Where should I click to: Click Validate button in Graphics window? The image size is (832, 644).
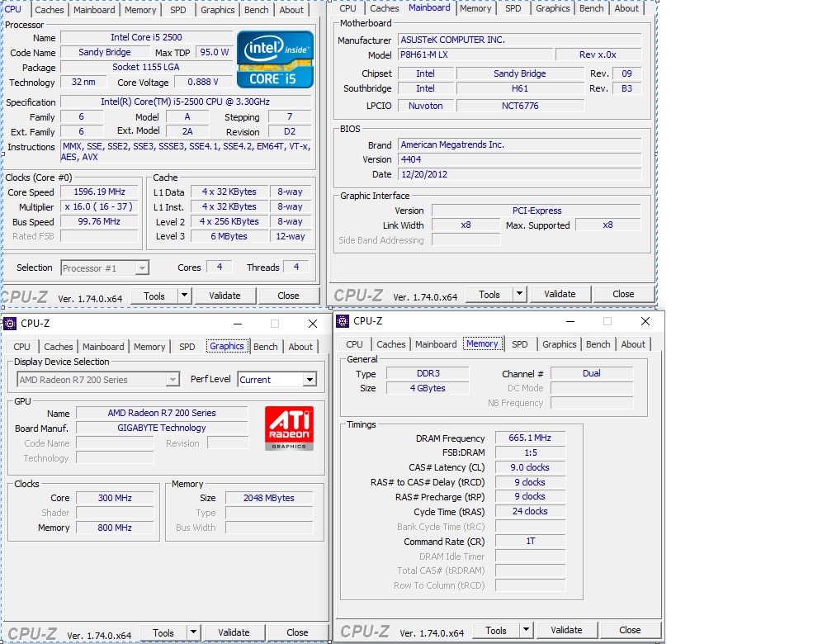pyautogui.click(x=234, y=632)
